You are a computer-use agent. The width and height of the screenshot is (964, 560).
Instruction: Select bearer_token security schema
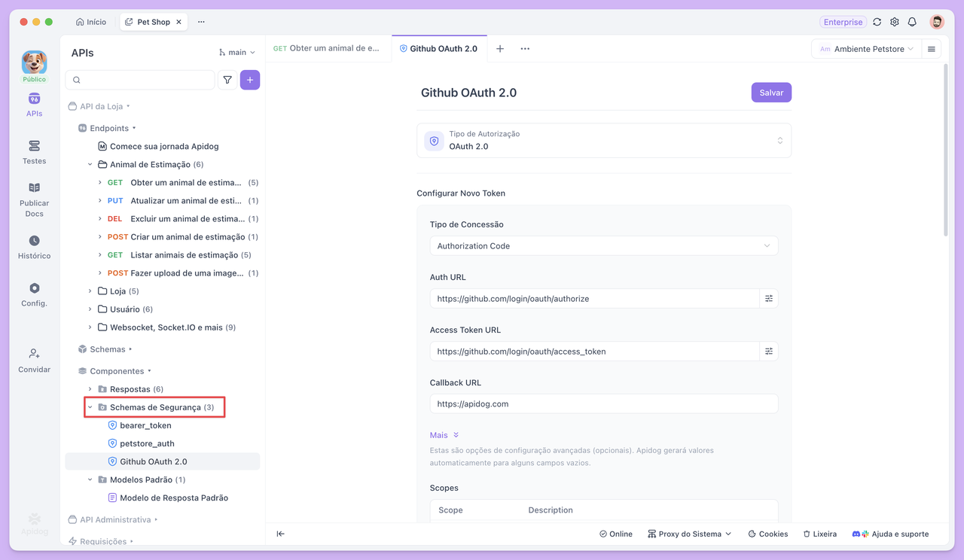point(145,425)
